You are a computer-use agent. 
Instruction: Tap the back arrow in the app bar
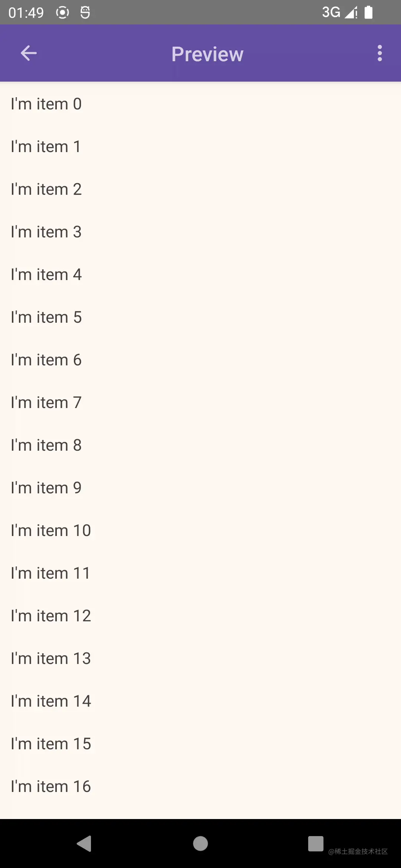point(29,53)
